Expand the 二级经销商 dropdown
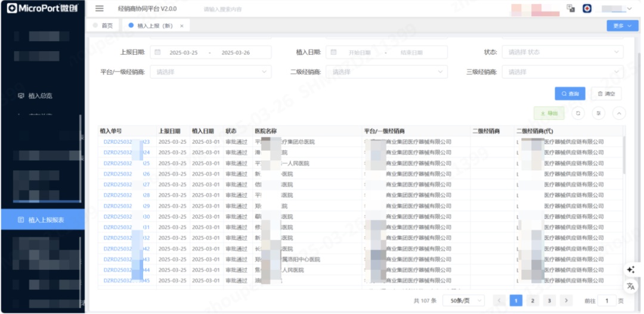This screenshot has height=314, width=644. point(386,72)
